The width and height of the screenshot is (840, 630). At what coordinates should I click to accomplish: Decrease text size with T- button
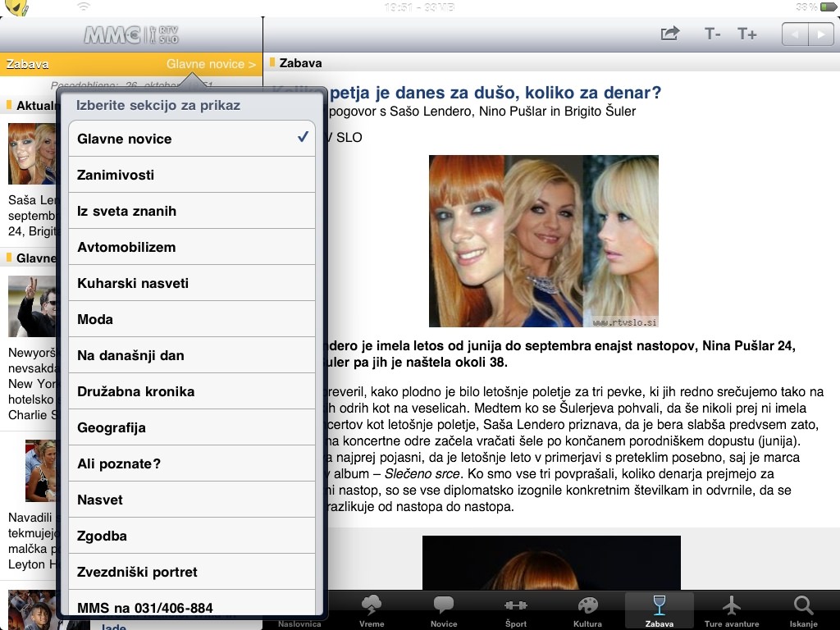coord(712,34)
